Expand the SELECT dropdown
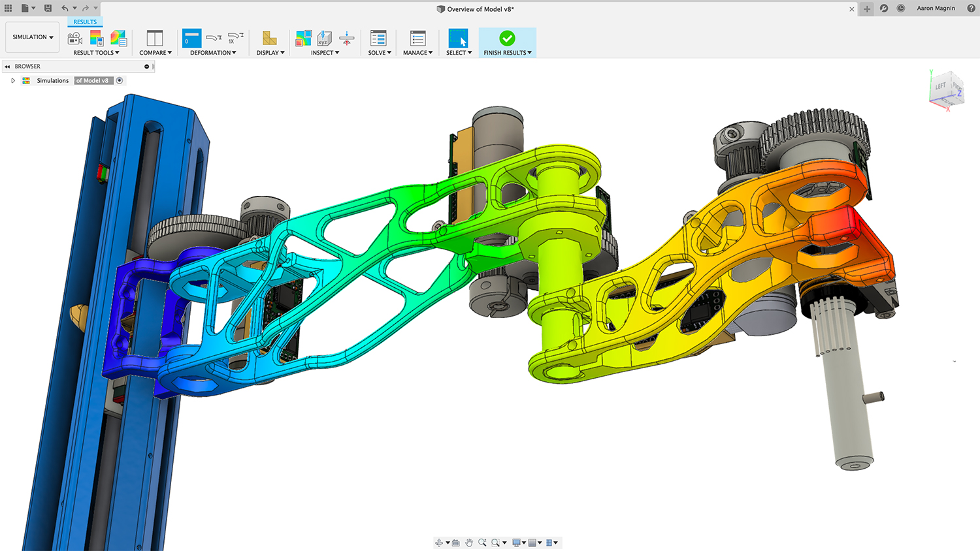The image size is (980, 551). (x=459, y=53)
